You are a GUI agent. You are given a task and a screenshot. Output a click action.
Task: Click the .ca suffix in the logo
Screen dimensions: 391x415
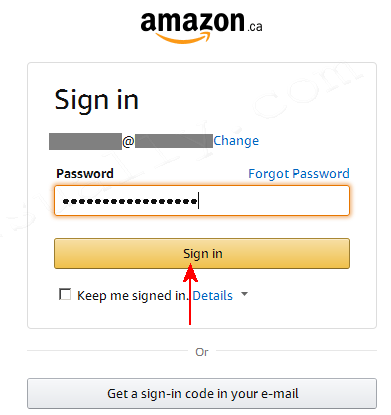point(255,26)
